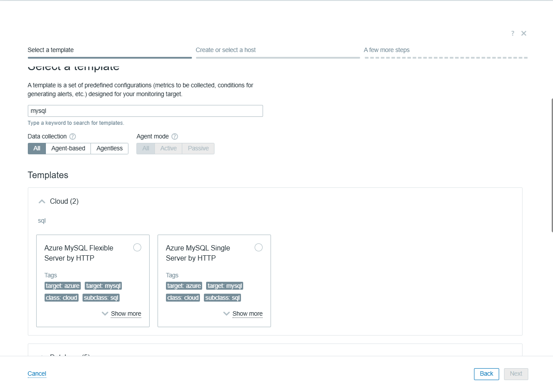Click the Back button
This screenshot has height=392, width=553.
coord(486,374)
